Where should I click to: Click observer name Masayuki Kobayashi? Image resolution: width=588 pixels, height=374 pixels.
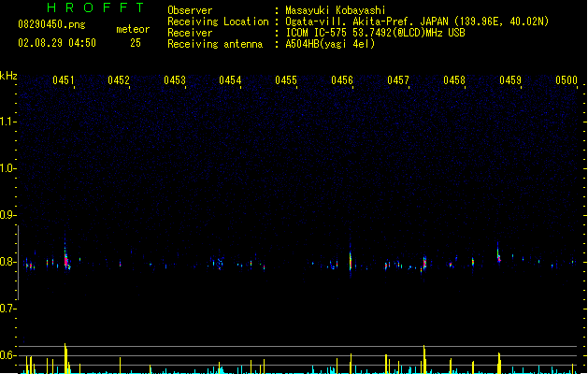point(336,10)
